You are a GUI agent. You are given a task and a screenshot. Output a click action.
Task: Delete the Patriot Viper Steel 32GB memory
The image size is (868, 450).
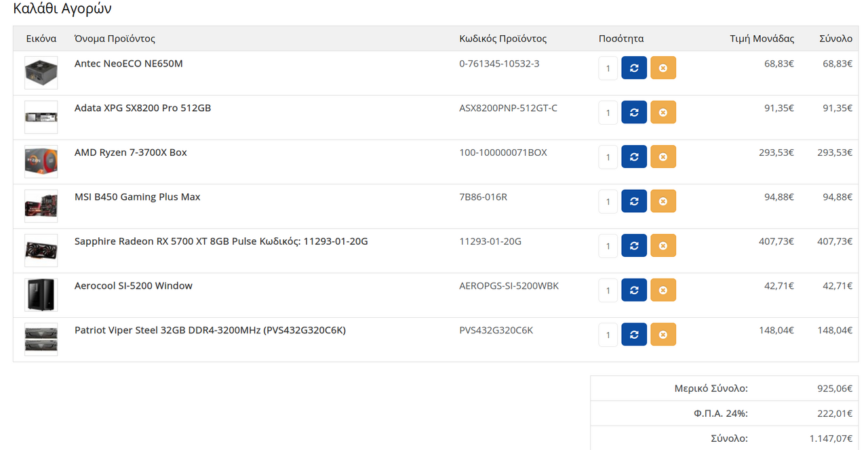pyautogui.click(x=663, y=335)
